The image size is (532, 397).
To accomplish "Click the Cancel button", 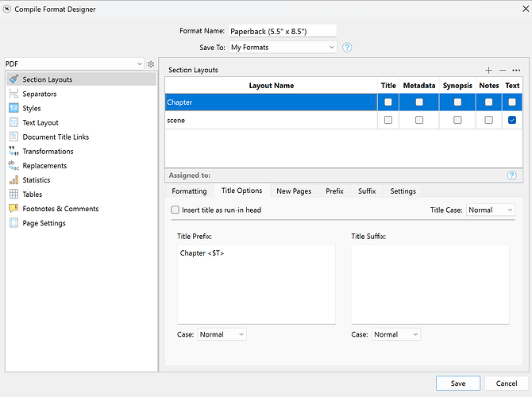I will 507,383.
